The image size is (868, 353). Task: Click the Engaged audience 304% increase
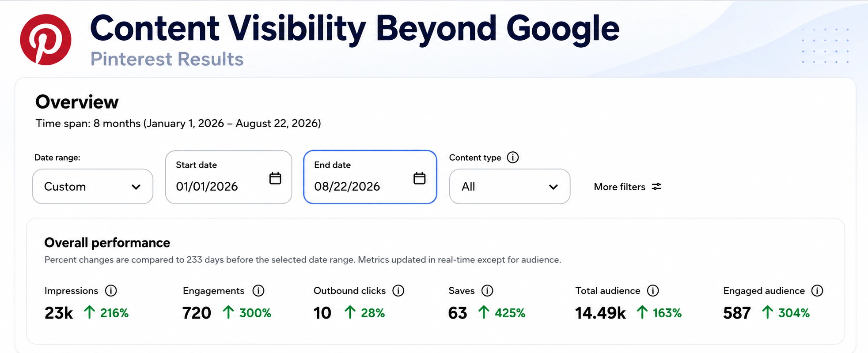pos(786,313)
